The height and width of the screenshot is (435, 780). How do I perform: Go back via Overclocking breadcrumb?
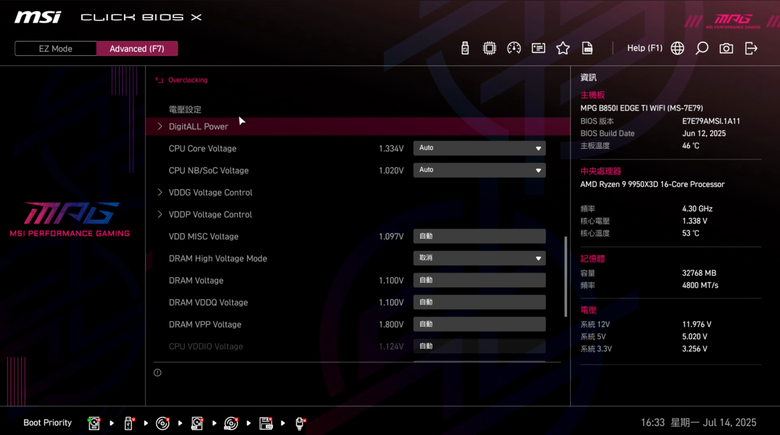pyautogui.click(x=188, y=80)
